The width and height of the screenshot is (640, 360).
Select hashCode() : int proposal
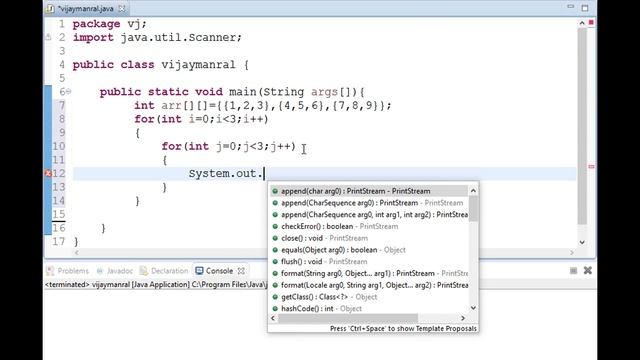[x=369, y=309]
